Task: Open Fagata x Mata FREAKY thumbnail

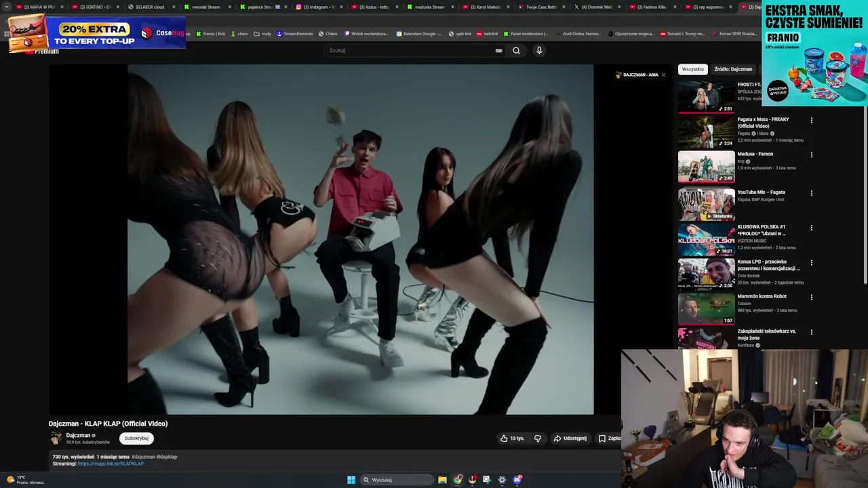Action: pos(707,131)
